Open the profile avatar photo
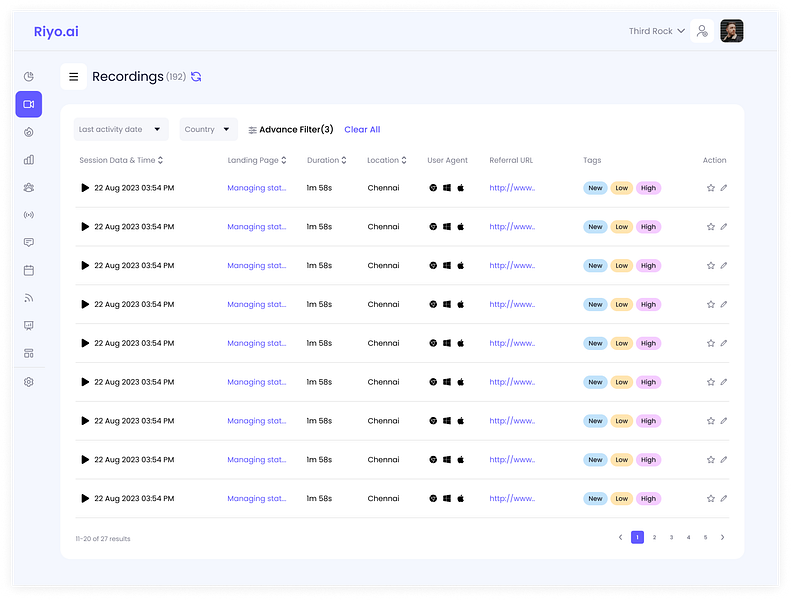791x600 pixels. [x=731, y=31]
